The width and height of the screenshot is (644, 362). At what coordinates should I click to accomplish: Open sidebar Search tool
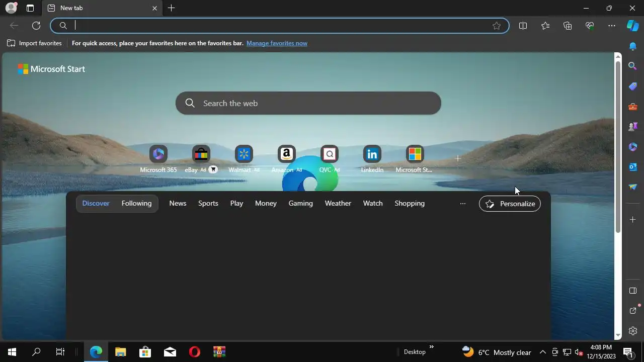coord(633,66)
